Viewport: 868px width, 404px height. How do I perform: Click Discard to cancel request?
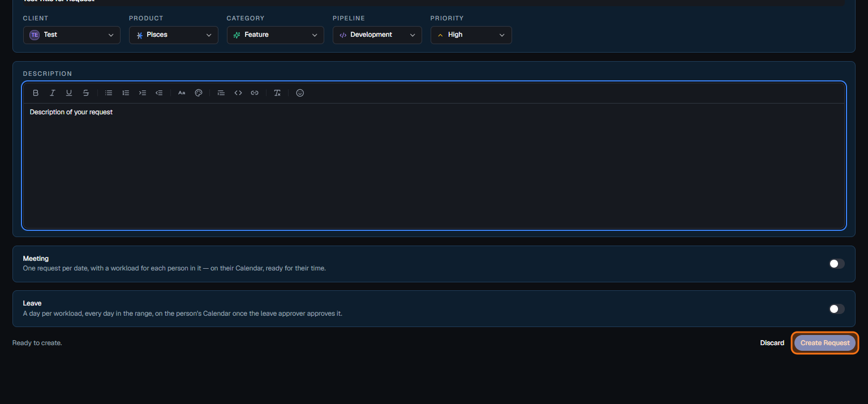772,343
